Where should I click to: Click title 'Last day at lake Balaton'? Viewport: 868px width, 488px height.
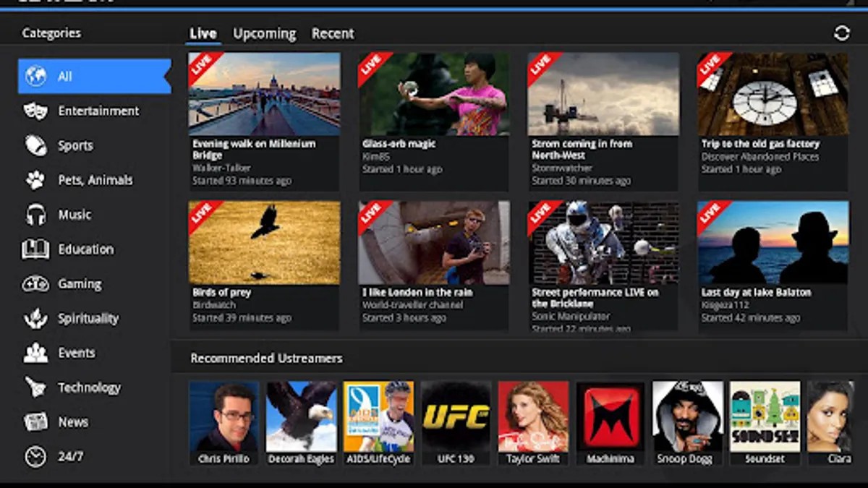click(756, 293)
